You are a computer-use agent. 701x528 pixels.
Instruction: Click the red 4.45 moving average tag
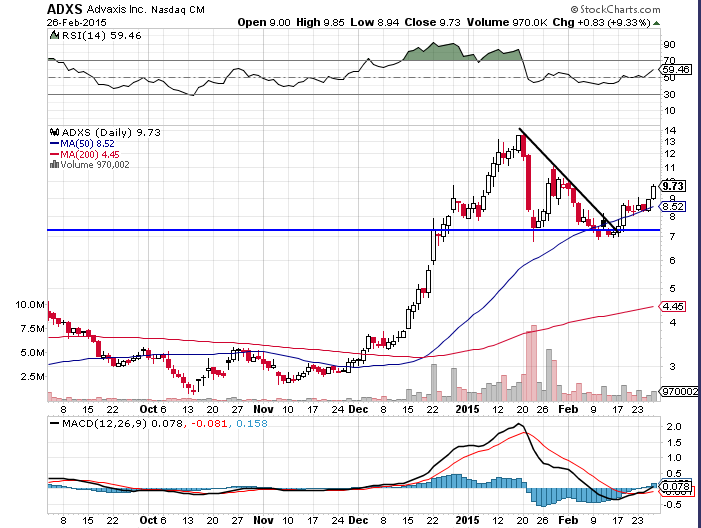(673, 307)
